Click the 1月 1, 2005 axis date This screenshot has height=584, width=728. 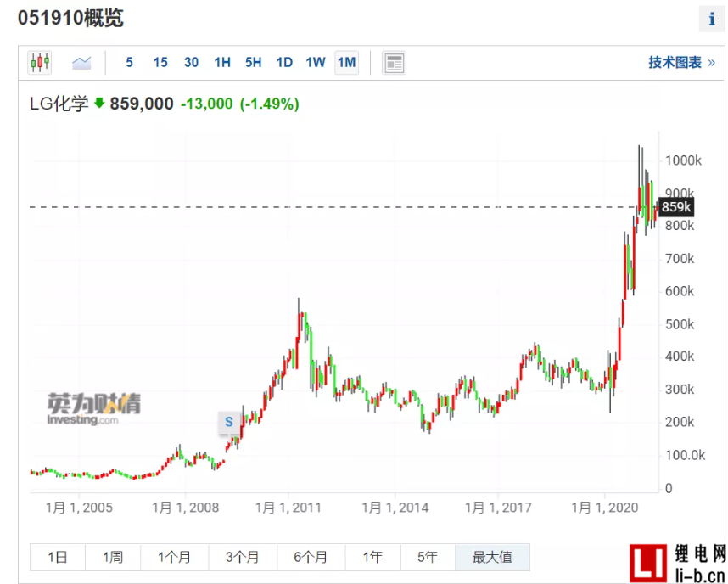coord(79,508)
